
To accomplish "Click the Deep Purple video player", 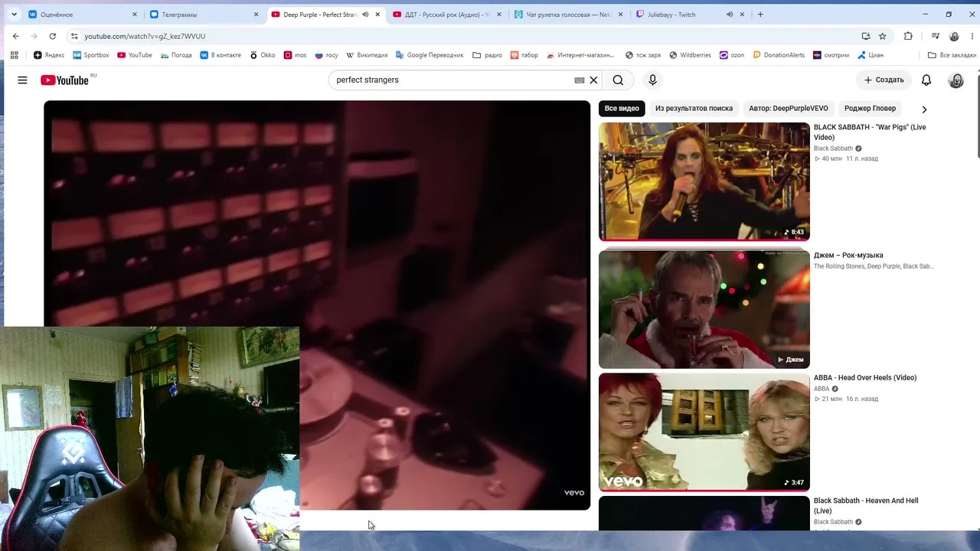I will click(x=317, y=305).
